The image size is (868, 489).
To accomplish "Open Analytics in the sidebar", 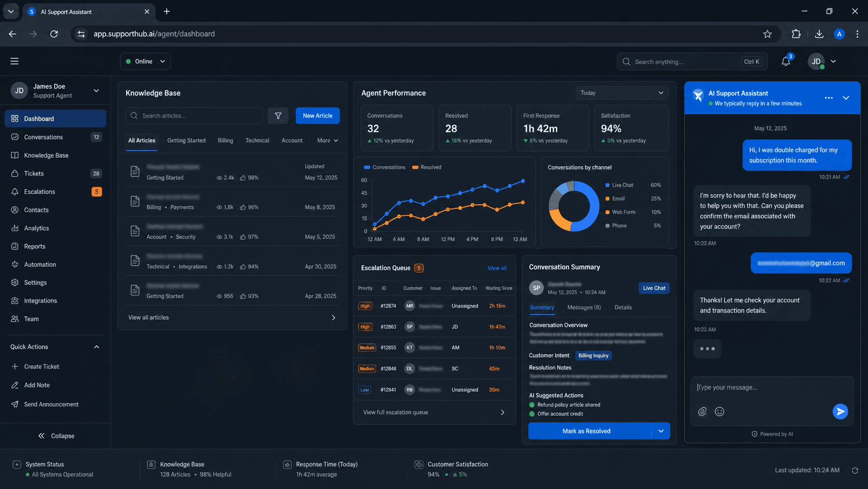I will click(56, 228).
